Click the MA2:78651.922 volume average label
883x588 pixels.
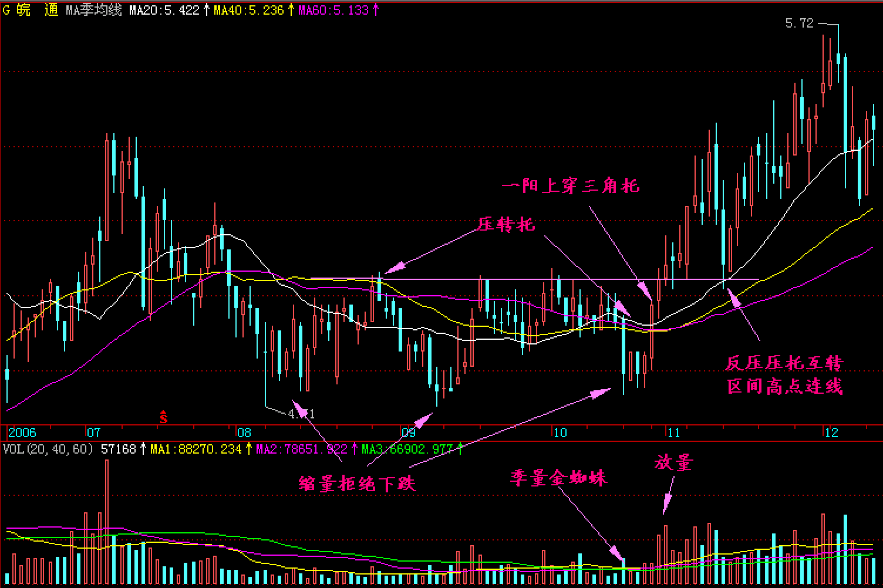click(301, 449)
